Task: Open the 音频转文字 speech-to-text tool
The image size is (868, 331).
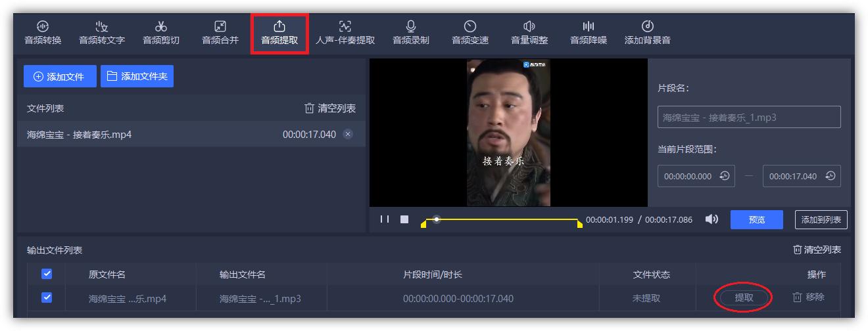Action: (x=102, y=33)
